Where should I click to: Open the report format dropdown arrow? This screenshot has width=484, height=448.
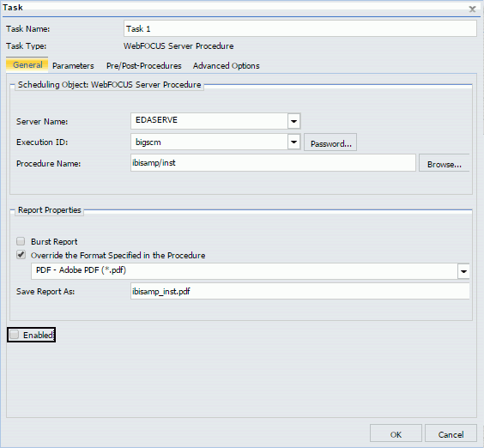click(463, 271)
